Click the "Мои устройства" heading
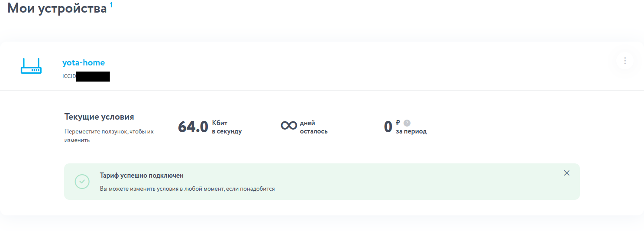Viewport: 644px width, 231px height. click(57, 8)
